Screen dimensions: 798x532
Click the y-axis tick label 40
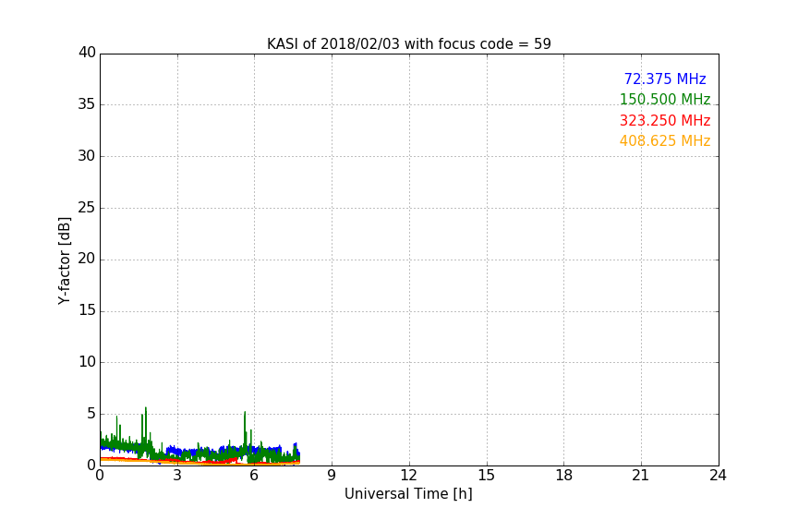point(87,53)
